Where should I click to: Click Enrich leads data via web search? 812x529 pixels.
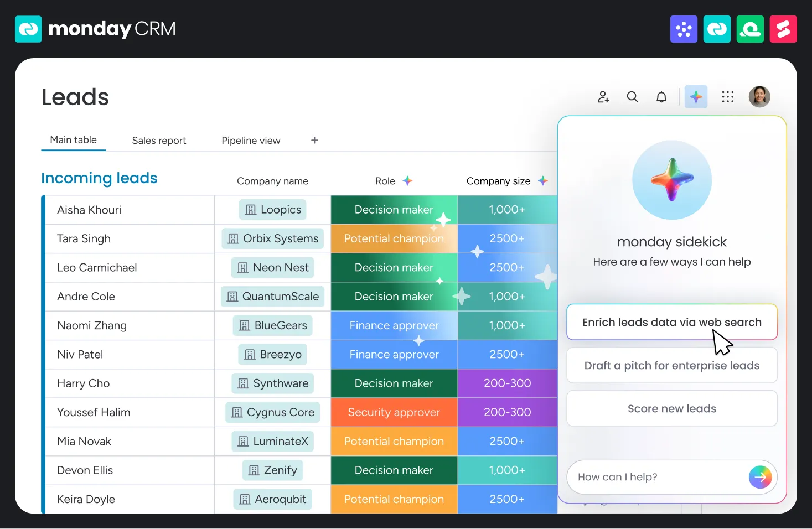tap(672, 322)
